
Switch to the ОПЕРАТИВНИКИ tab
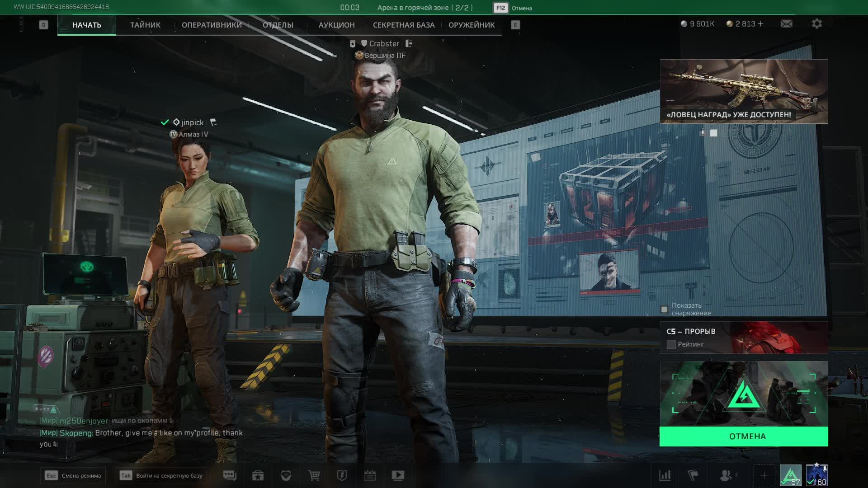point(212,25)
